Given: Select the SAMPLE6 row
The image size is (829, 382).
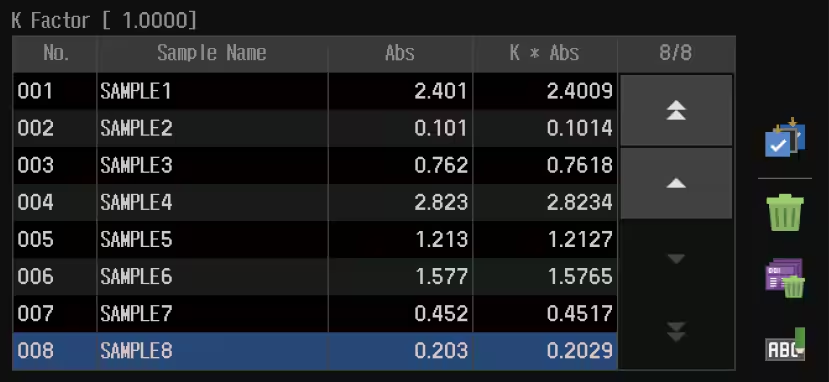Looking at the screenshot, I should (315, 276).
